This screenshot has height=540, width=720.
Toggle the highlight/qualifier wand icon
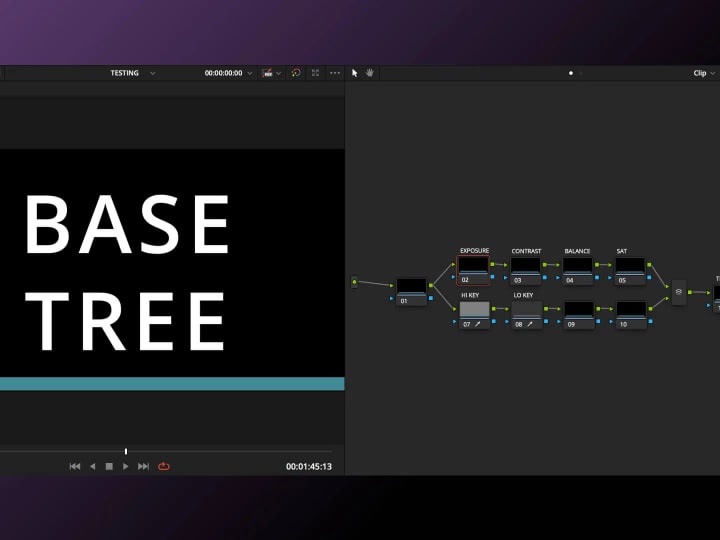coord(296,73)
